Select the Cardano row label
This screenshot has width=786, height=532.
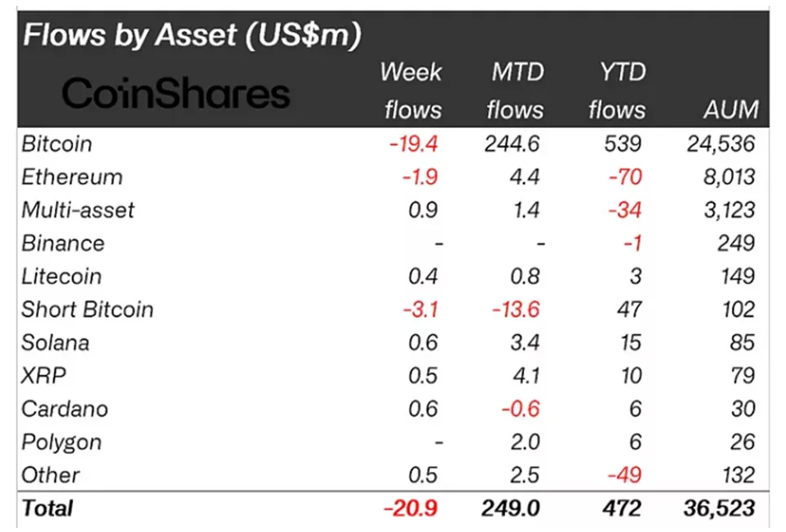click(65, 409)
